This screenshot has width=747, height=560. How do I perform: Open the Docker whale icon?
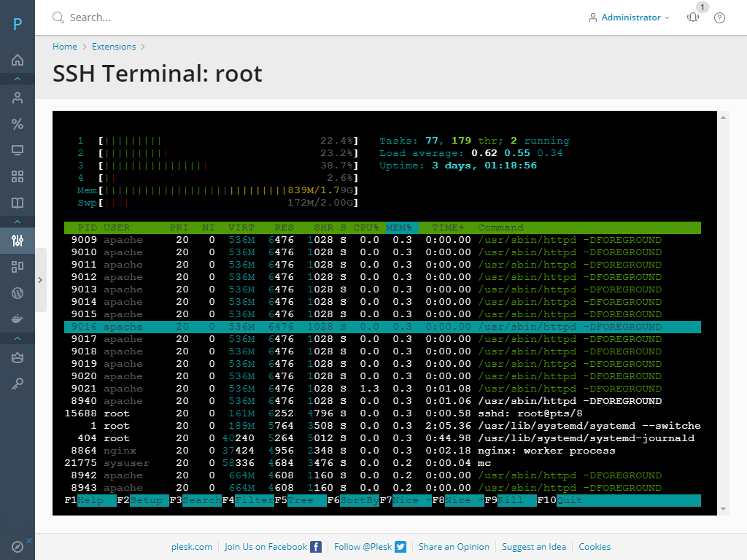(x=18, y=319)
